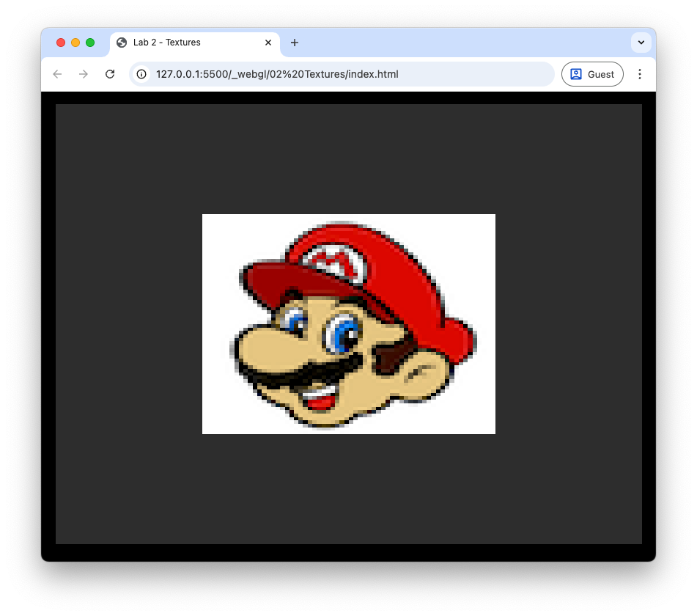Click the forward navigation arrow
Image resolution: width=697 pixels, height=616 pixels.
point(84,74)
